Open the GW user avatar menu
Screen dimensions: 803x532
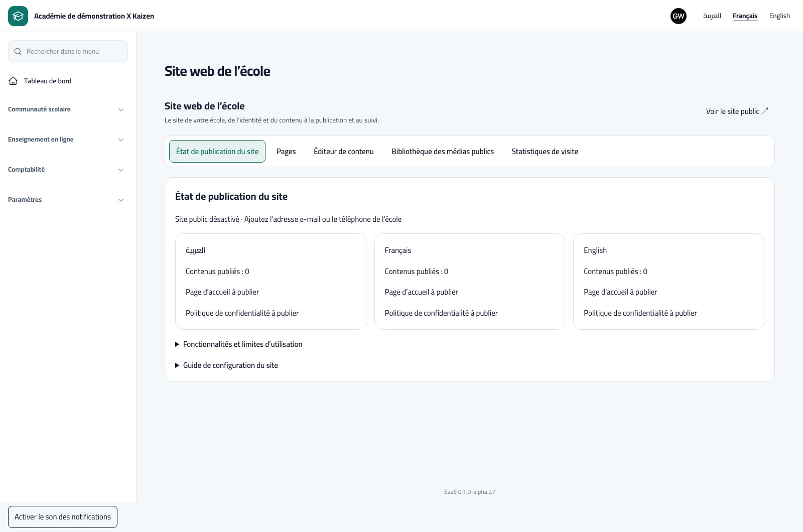click(x=679, y=16)
